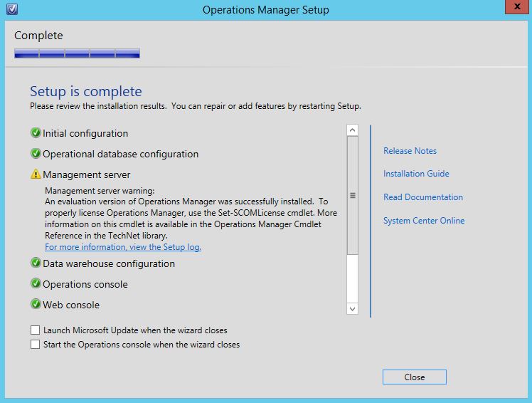Click the Operations Manager Setup title bar icon
The image size is (532, 403).
pos(10,10)
